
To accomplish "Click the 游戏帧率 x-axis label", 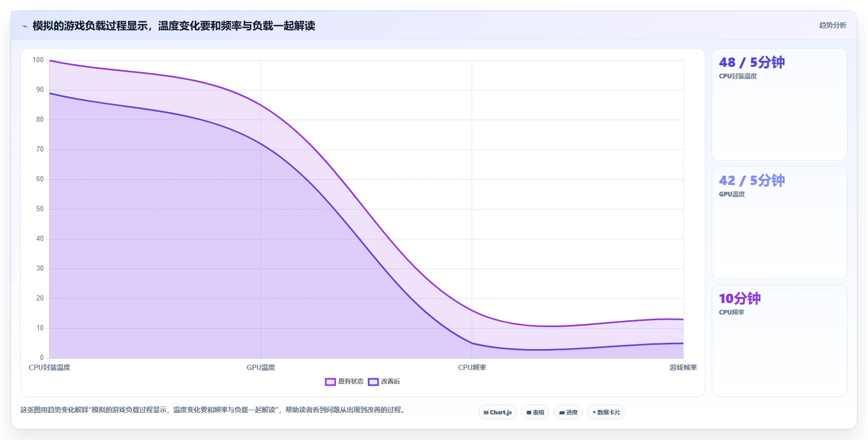I will coord(683,367).
